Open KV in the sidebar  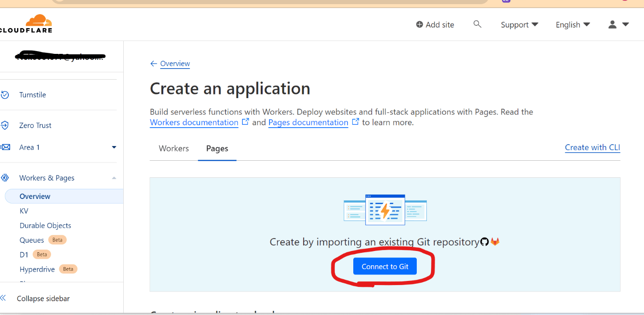pos(24,211)
